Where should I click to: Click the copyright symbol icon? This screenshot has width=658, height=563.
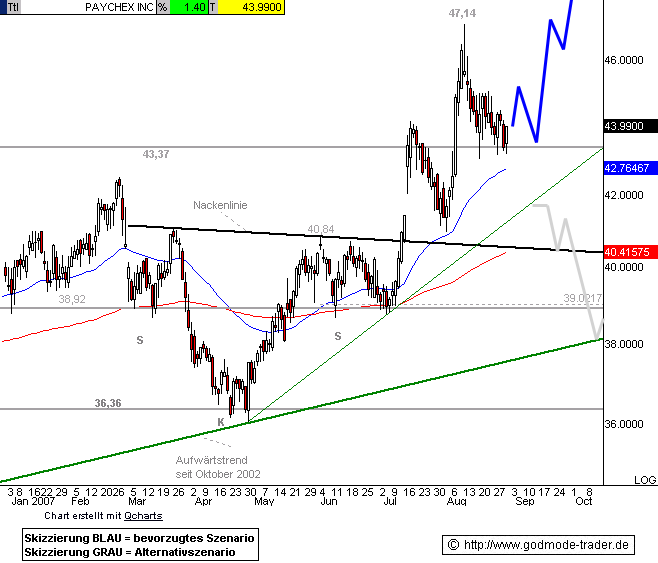(452, 545)
